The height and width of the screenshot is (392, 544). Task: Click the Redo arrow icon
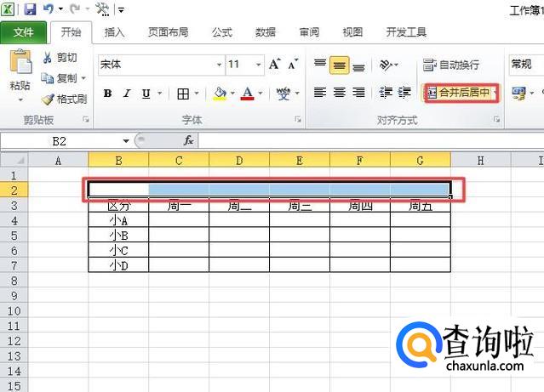point(75,9)
